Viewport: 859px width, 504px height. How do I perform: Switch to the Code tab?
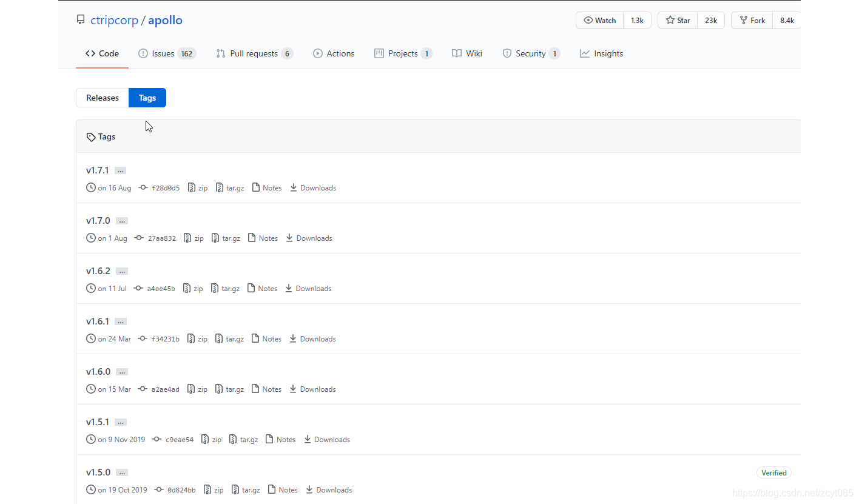(x=102, y=53)
